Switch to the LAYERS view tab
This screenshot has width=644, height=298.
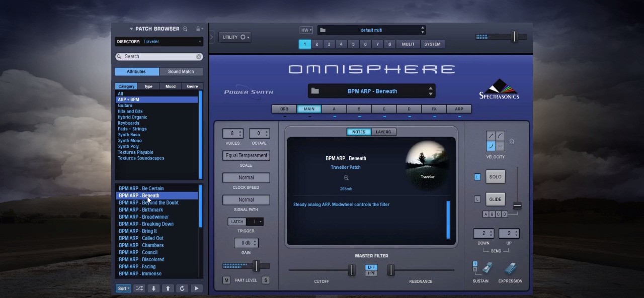pyautogui.click(x=383, y=132)
